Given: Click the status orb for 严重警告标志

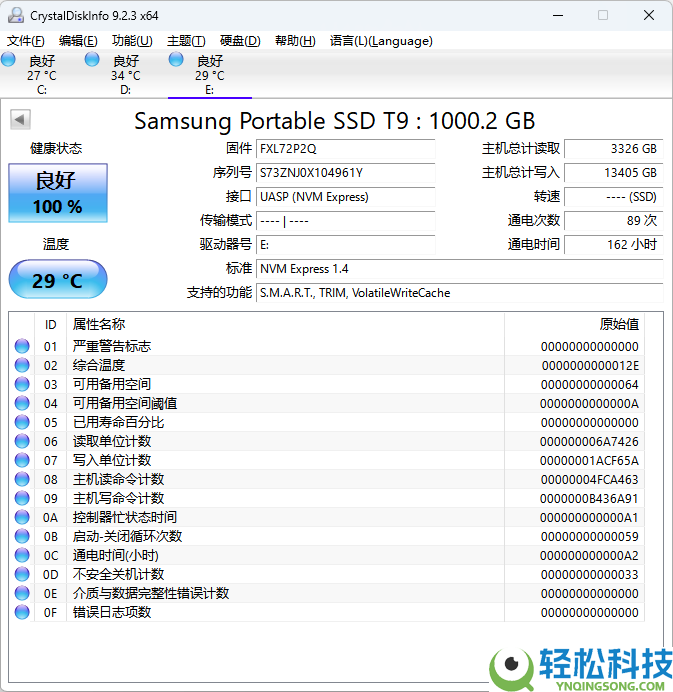Looking at the screenshot, I should 22,346.
